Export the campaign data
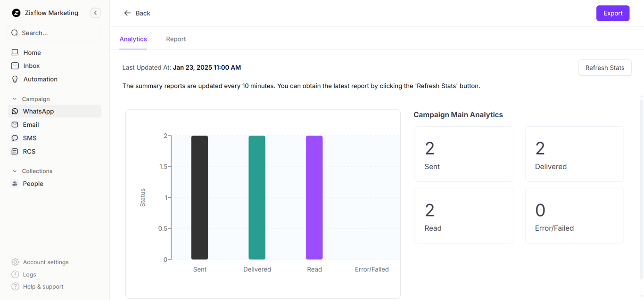644x300 pixels. [612, 13]
